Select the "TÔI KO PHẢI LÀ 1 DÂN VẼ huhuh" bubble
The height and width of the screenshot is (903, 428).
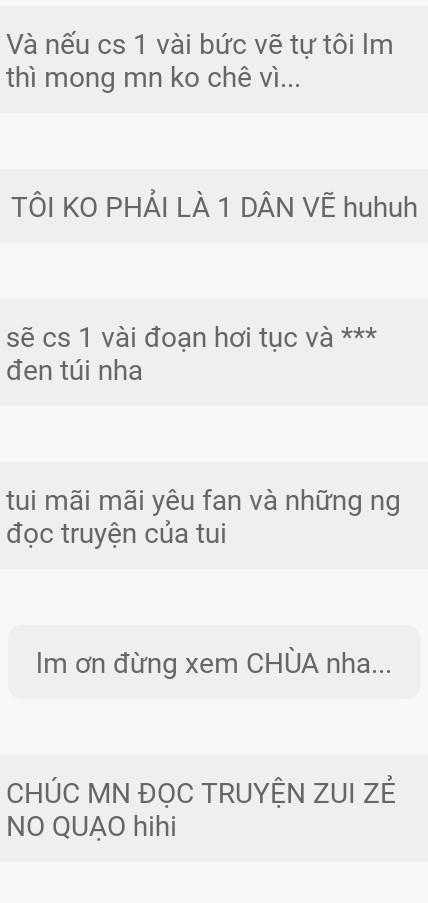click(x=214, y=206)
